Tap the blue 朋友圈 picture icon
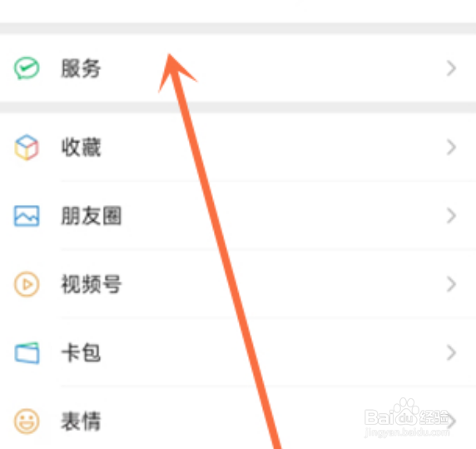This screenshot has width=476, height=449. point(27,216)
